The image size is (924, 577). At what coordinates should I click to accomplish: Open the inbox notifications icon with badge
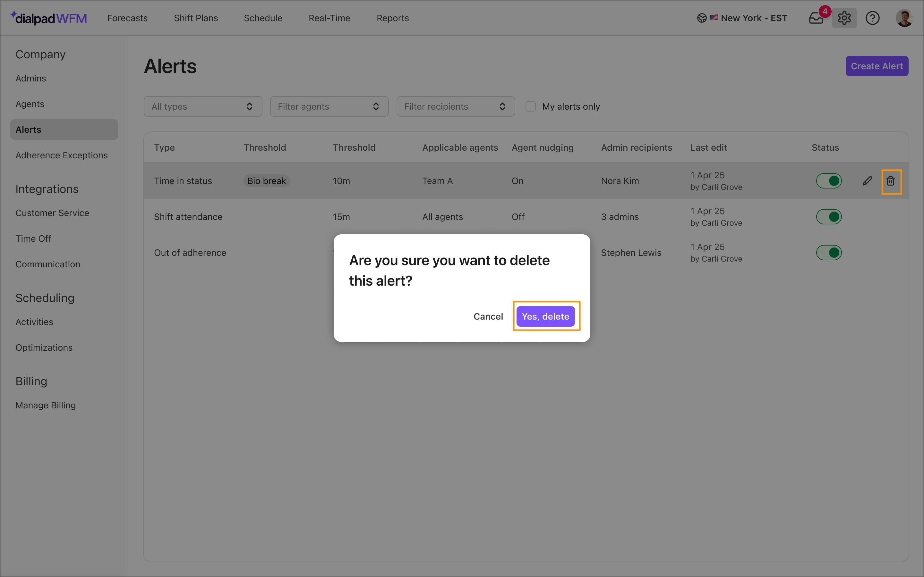(816, 18)
